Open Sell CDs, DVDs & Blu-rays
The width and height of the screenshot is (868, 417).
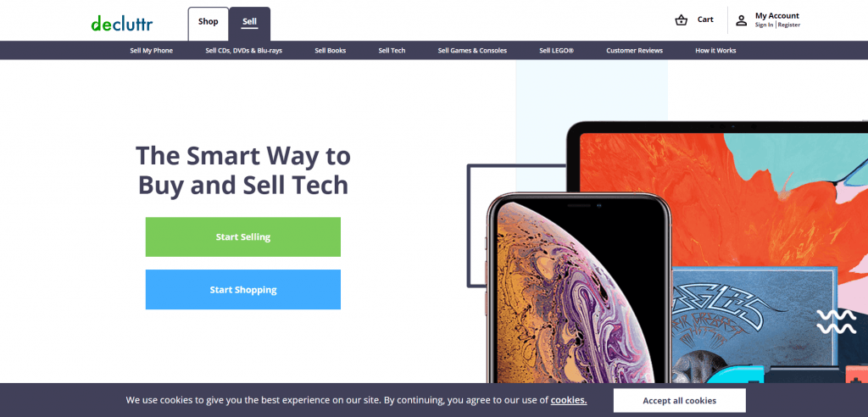[243, 50]
